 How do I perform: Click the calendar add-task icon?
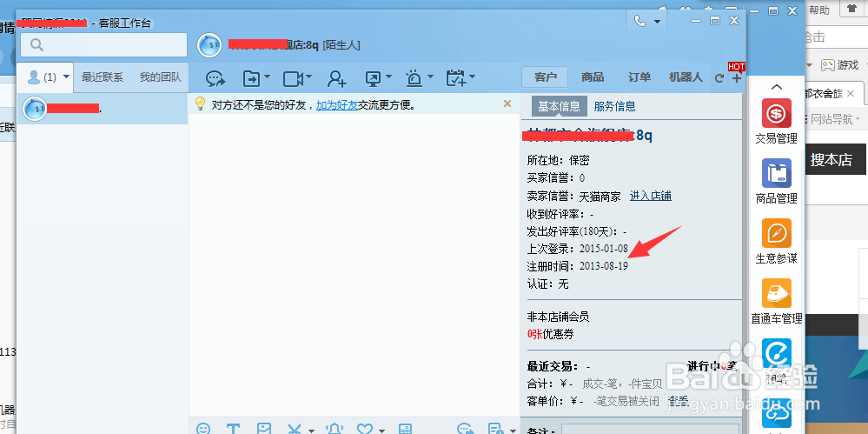click(x=455, y=78)
